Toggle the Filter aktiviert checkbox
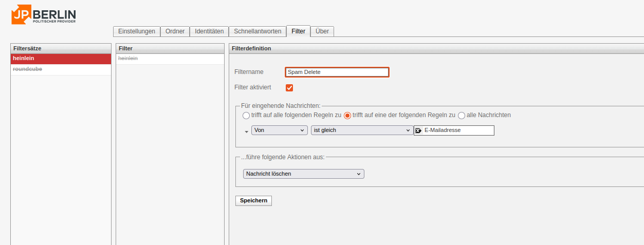Image resolution: width=644 pixels, height=245 pixels. click(289, 88)
